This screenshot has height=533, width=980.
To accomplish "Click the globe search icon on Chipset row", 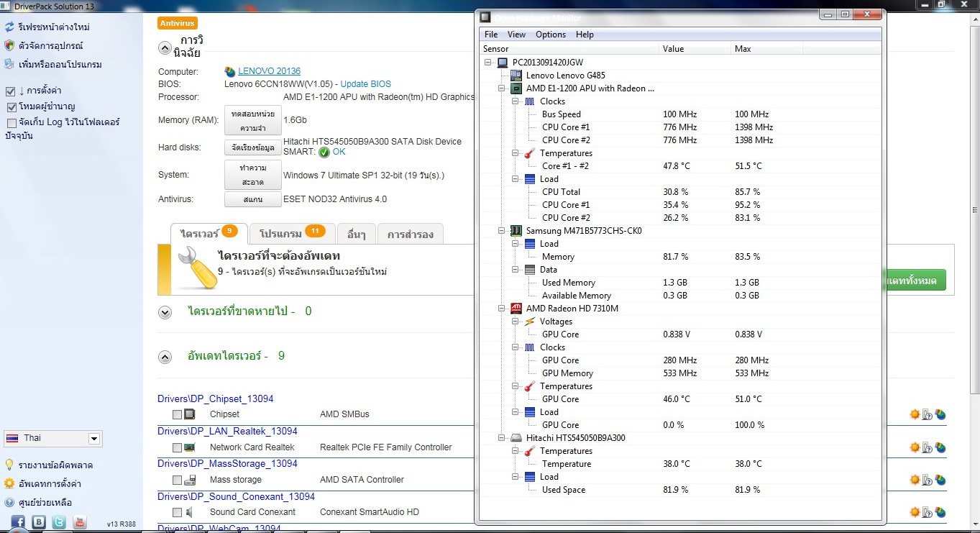I will 940,414.
